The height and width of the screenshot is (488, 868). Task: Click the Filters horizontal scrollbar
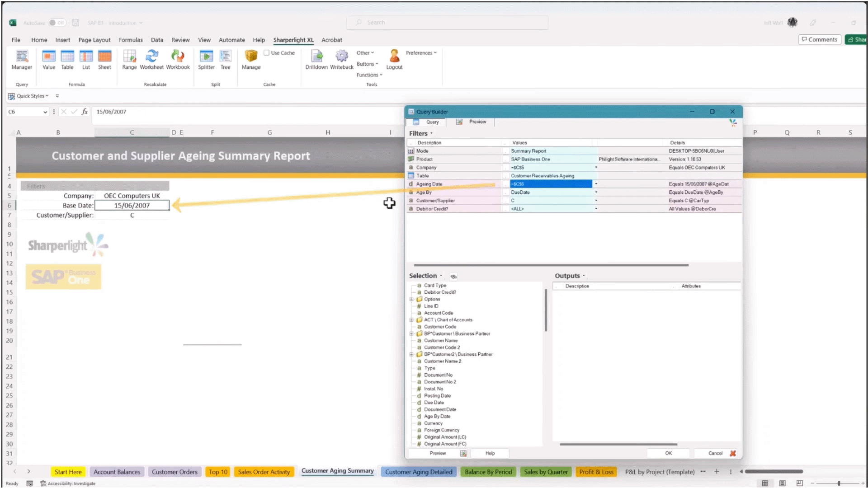pyautogui.click(x=551, y=265)
